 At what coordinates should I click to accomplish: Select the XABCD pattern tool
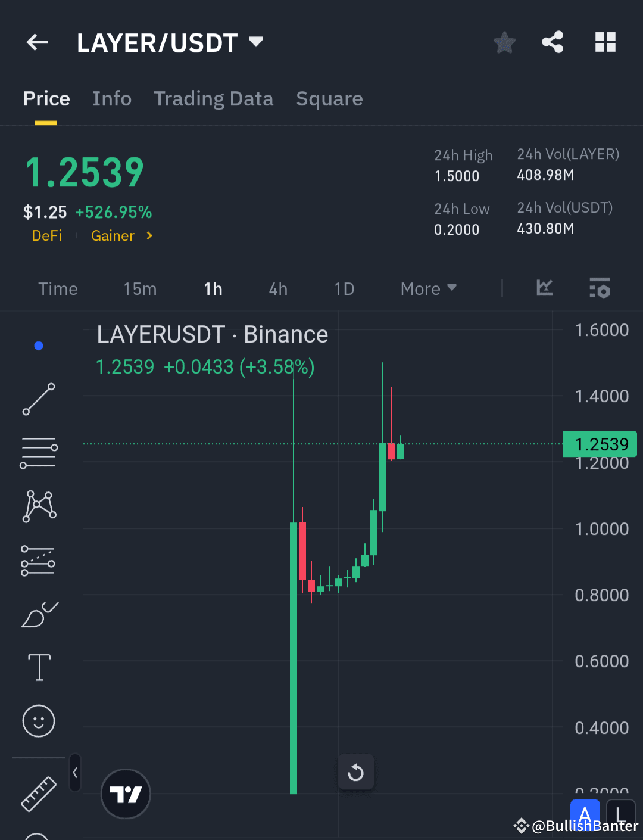(x=38, y=506)
